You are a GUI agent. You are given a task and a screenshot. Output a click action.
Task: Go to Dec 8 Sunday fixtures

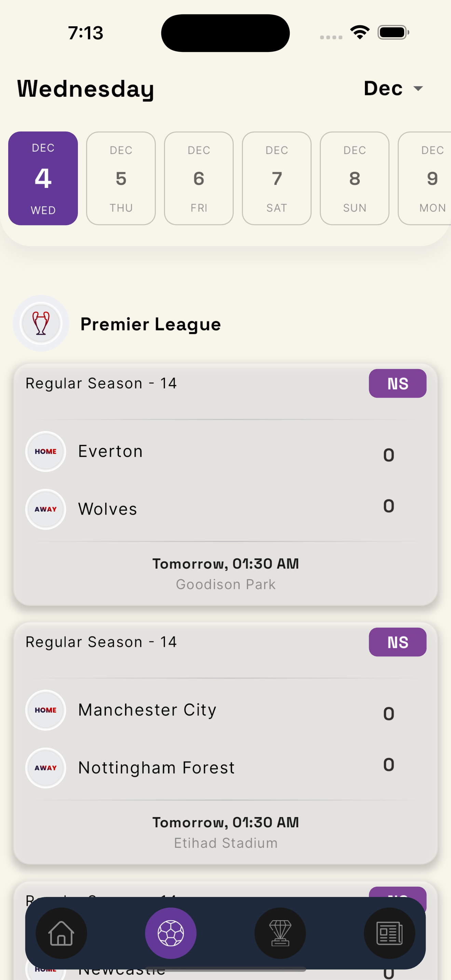(x=354, y=178)
